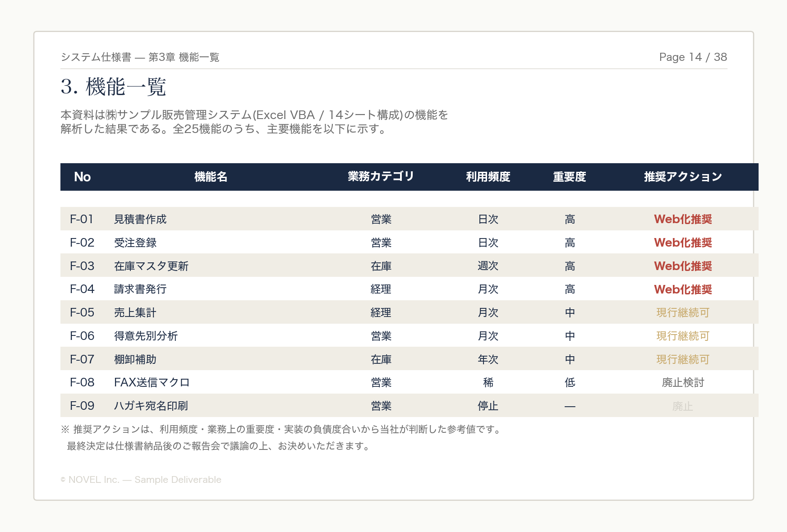The height and width of the screenshot is (532, 787).
Task: Click the intro line starting '本資料は㈱サンプル販売管理システム'
Action: 254,115
